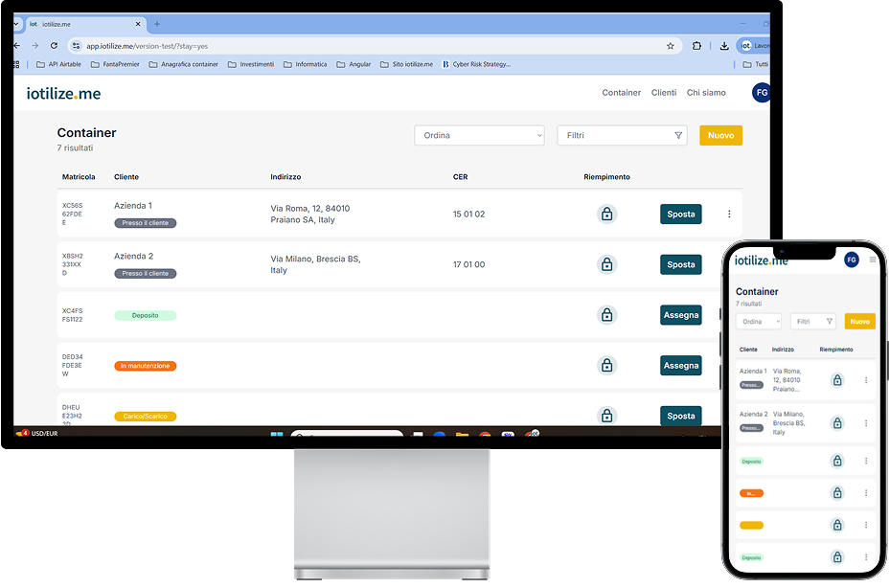890x588 pixels.
Task: Open the FantaPremier bookmark folder
Action: tap(115, 65)
